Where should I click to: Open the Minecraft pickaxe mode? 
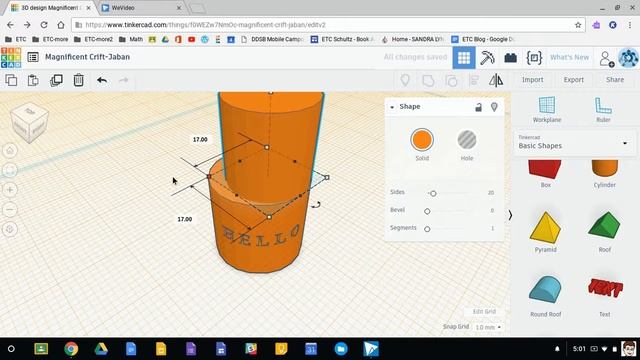pyautogui.click(x=487, y=58)
